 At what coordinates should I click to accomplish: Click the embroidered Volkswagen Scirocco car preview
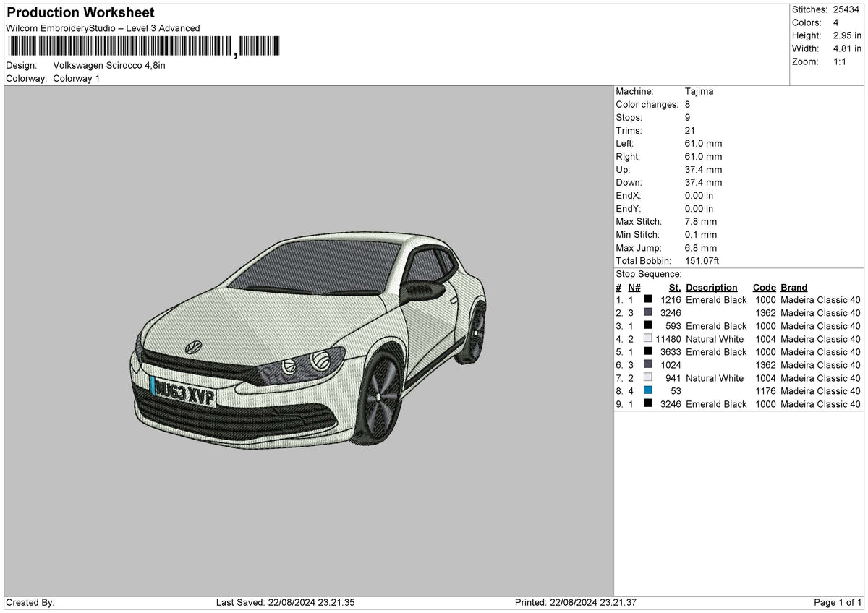[x=310, y=339]
